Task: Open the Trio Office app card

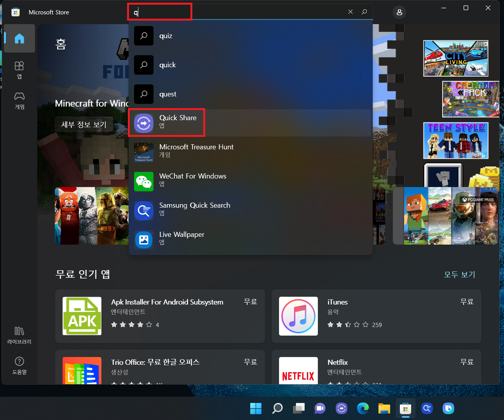Action: point(160,367)
